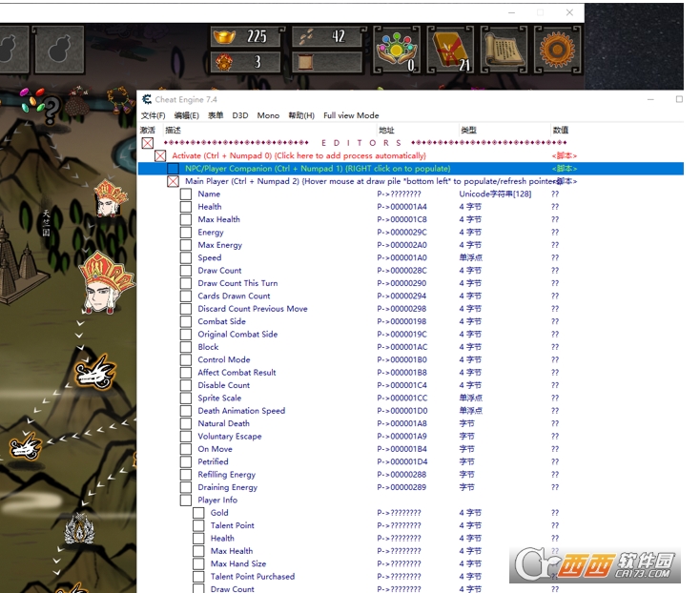Open the D3D menu
This screenshot has width=700, height=593.
239,115
